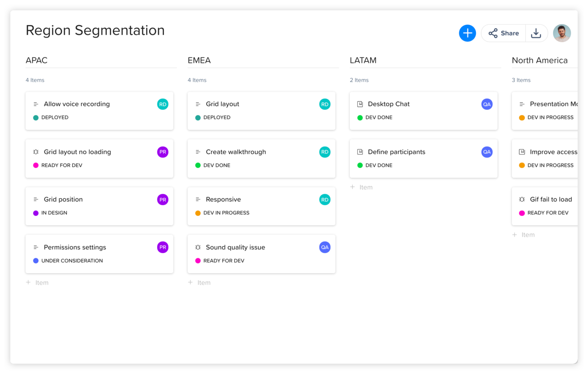The height and width of the screenshot is (374, 588).
Task: Click the PR avatar on Permissions settings card
Action: pos(163,248)
